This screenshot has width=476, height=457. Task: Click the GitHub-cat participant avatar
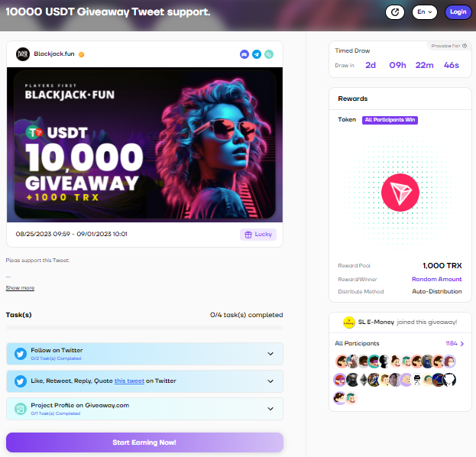449,380
